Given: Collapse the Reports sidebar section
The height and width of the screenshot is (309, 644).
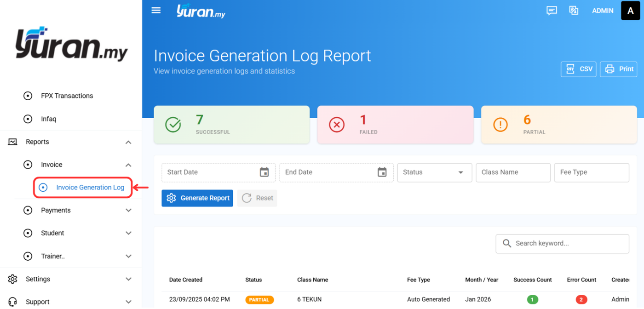Looking at the screenshot, I should (128, 142).
